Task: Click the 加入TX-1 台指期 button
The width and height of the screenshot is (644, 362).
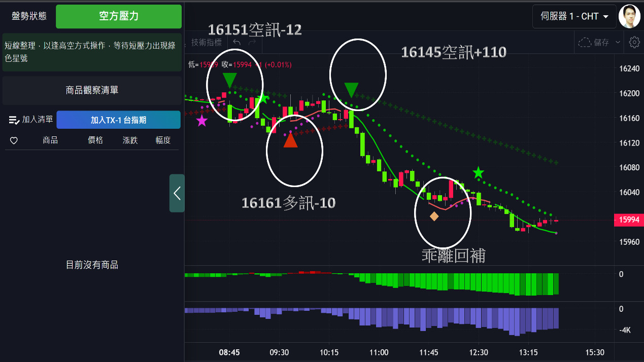Action: pos(118,120)
